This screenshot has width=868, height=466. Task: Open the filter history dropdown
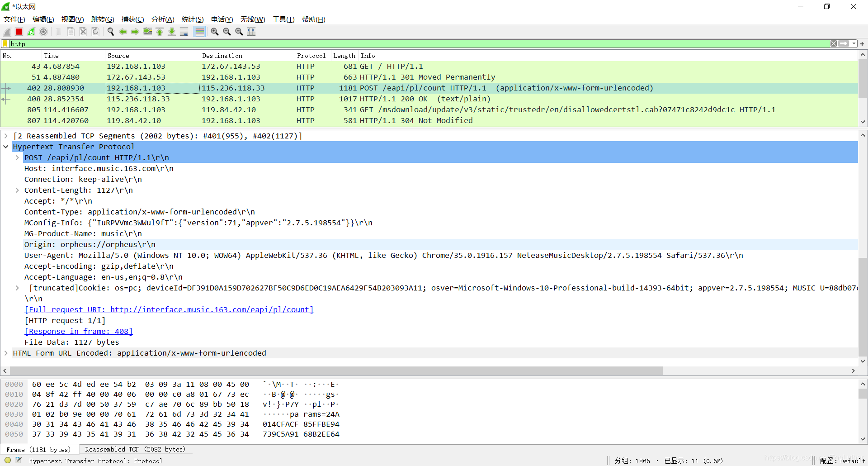coord(854,44)
